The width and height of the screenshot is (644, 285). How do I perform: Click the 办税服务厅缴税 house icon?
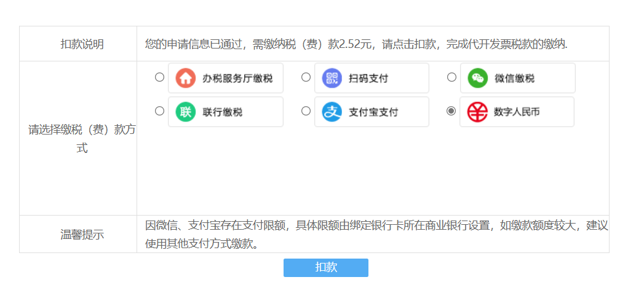click(x=186, y=78)
